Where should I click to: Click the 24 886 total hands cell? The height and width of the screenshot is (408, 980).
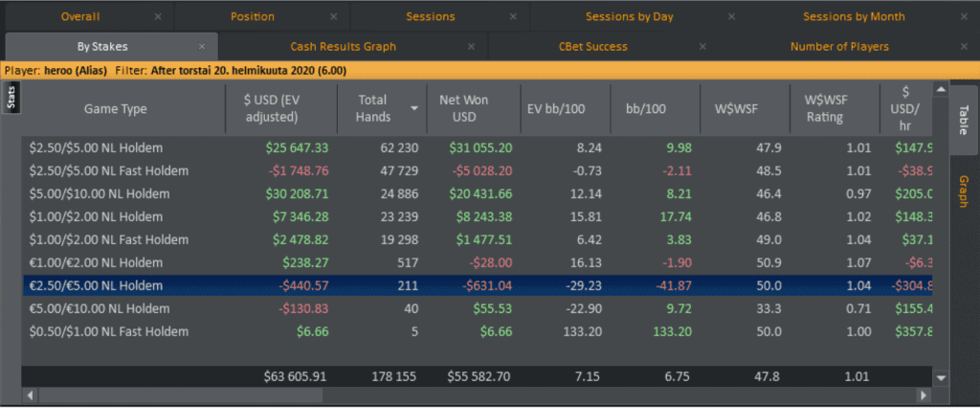pos(399,194)
